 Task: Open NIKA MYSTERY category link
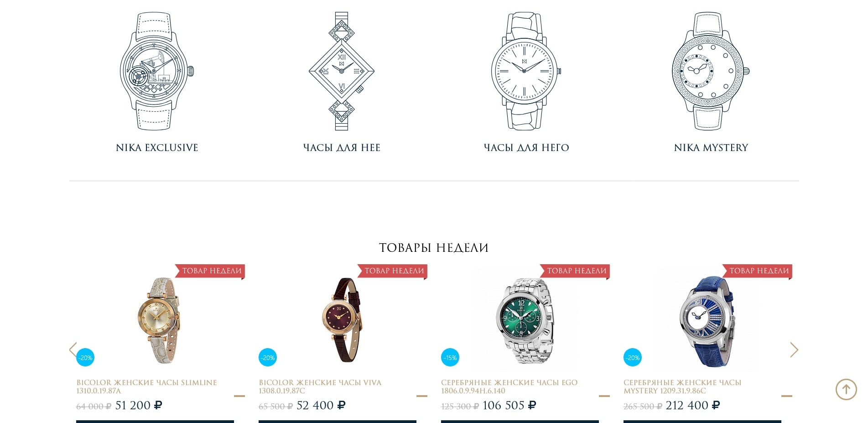711,148
